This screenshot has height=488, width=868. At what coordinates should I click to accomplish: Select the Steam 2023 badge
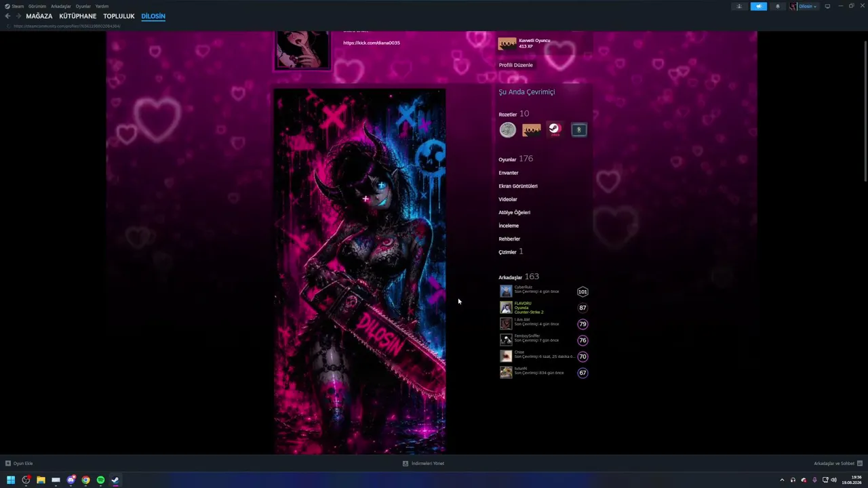click(x=555, y=130)
